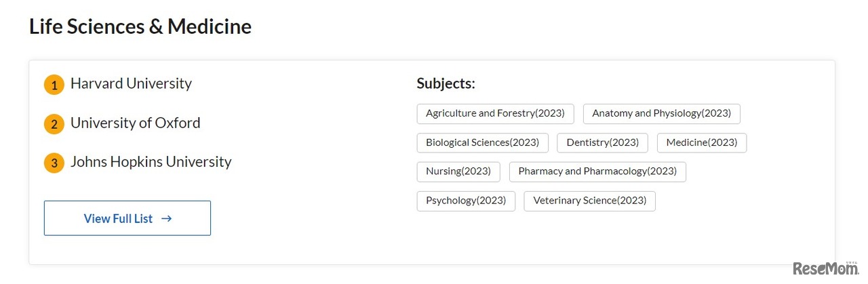Choose the Dentistry(2023) subject tag

[x=602, y=143]
